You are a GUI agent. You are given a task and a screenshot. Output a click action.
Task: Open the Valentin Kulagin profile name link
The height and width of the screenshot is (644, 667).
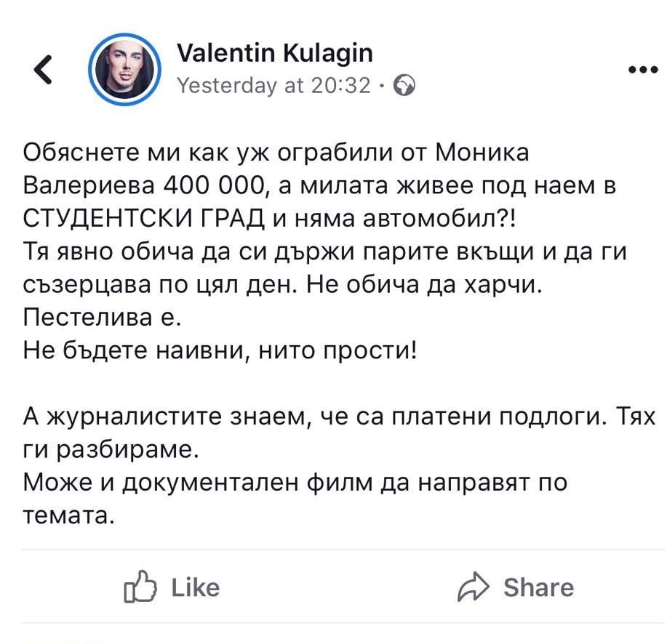point(275,53)
